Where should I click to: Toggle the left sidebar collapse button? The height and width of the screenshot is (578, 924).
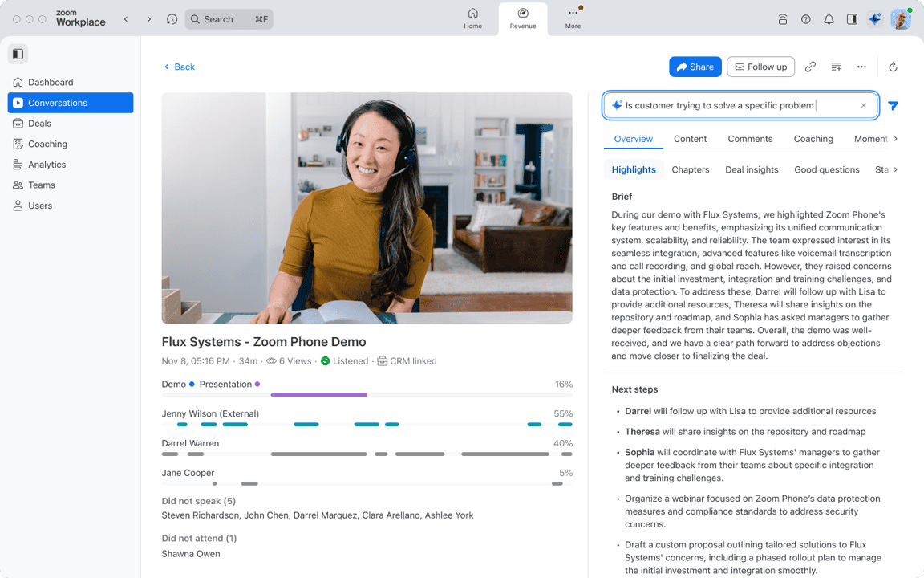(x=18, y=54)
